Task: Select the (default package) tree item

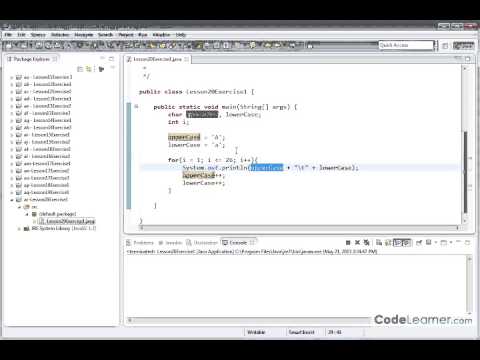Action: coord(54,214)
